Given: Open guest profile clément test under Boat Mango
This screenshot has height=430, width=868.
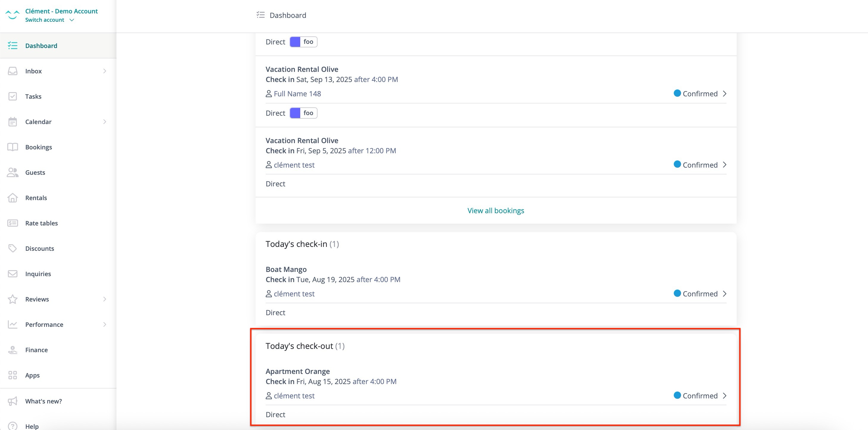Looking at the screenshot, I should click(x=294, y=293).
